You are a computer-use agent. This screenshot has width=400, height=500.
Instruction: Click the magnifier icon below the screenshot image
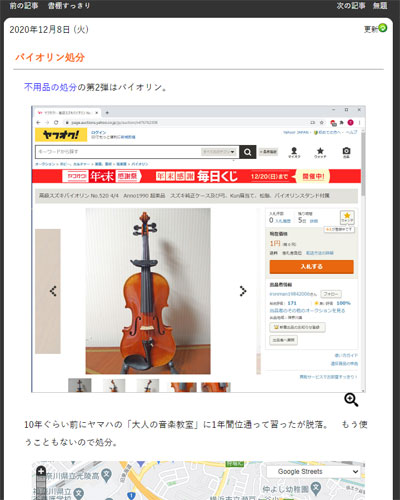coord(351,400)
